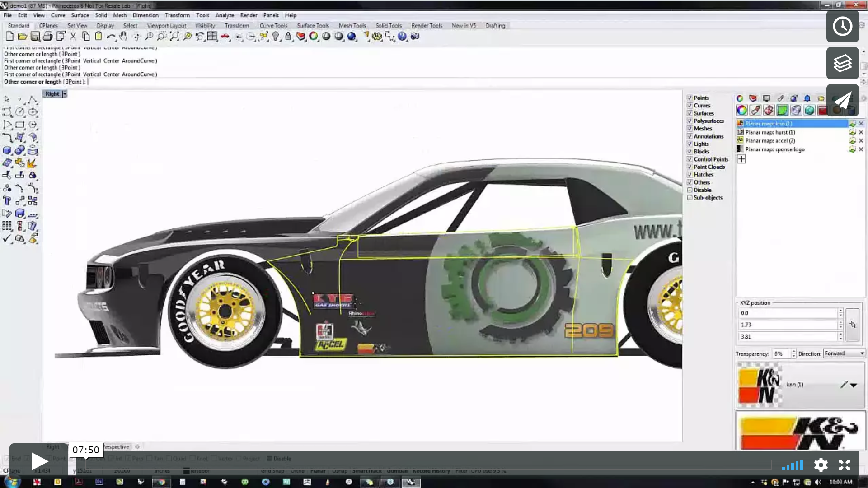This screenshot has width=868, height=488.
Task: Switch to the Mesh Tools toolbar tab
Action: [352, 26]
